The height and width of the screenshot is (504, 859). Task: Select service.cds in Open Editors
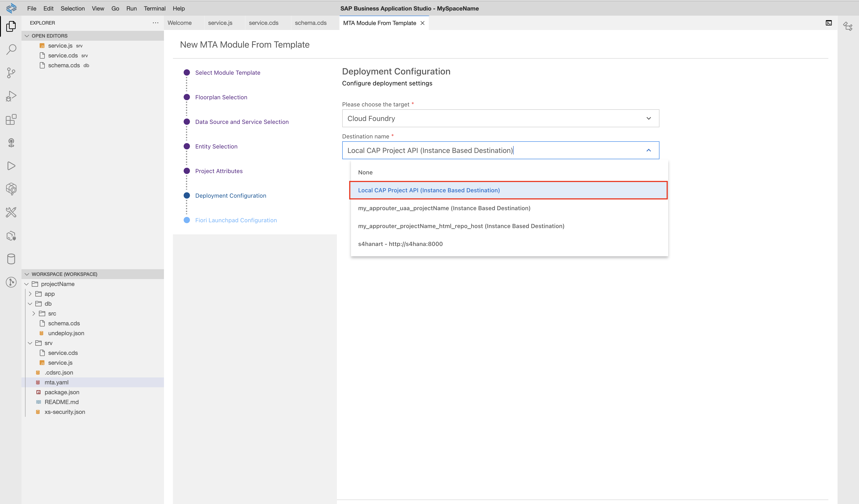[93, 55]
